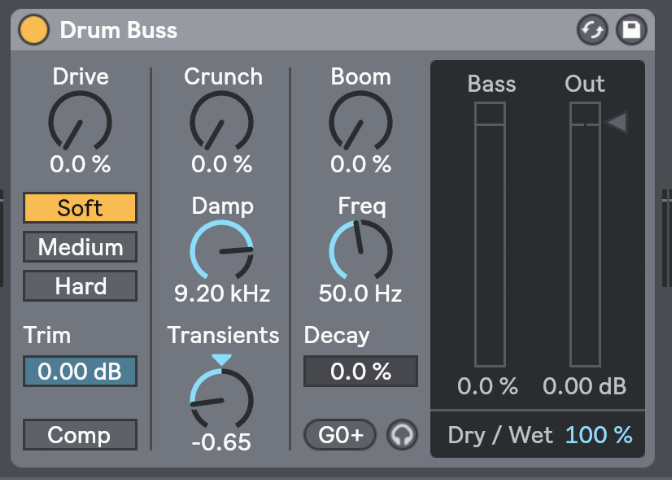Click the Crunch knob
Image resolution: width=672 pixels, height=480 pixels.
click(x=222, y=121)
